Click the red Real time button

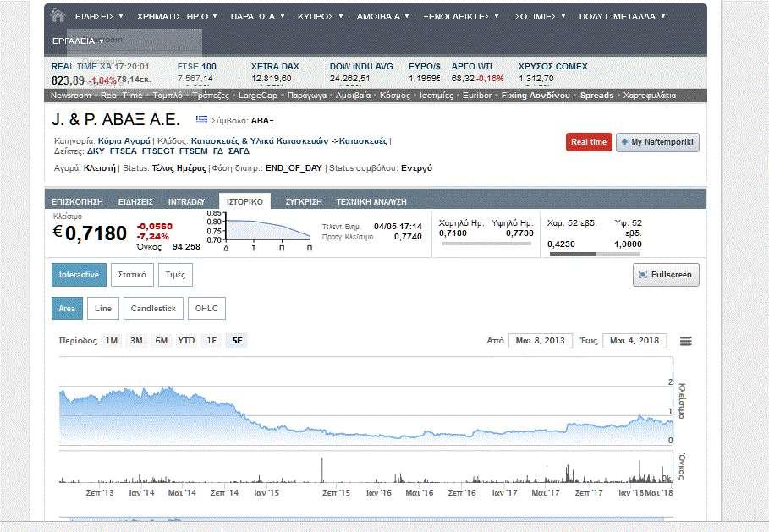click(x=589, y=142)
